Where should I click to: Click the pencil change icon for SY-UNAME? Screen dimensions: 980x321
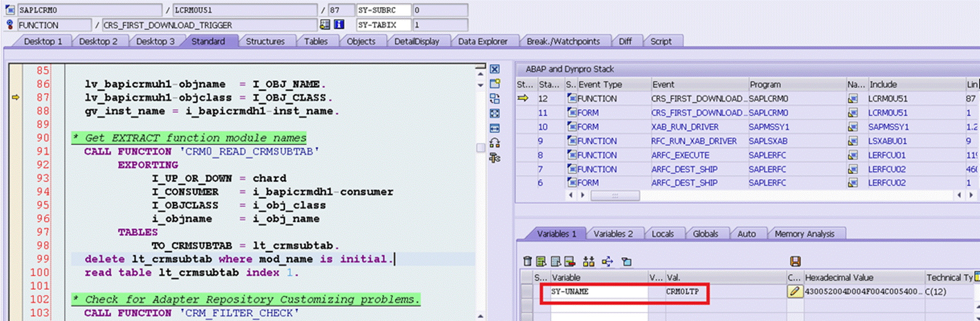pyautogui.click(x=795, y=291)
